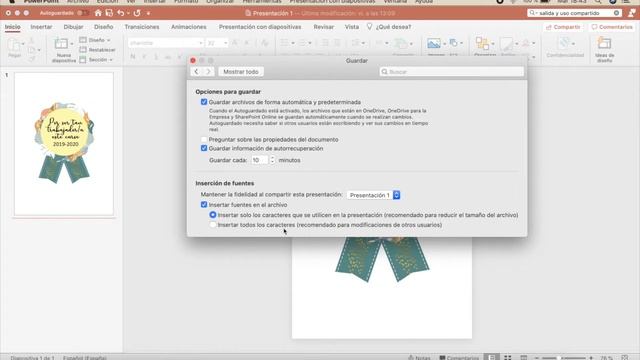Clear the title bar search with the x icon
The image size is (640, 360).
616,13
